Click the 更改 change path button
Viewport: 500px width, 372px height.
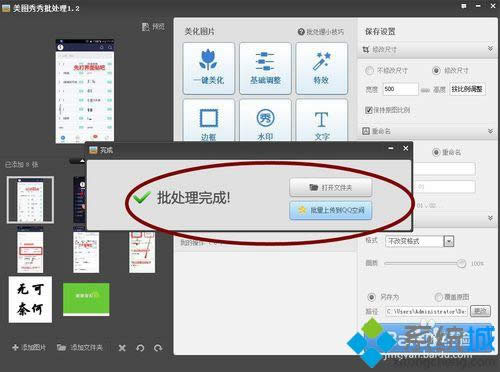tap(480, 311)
